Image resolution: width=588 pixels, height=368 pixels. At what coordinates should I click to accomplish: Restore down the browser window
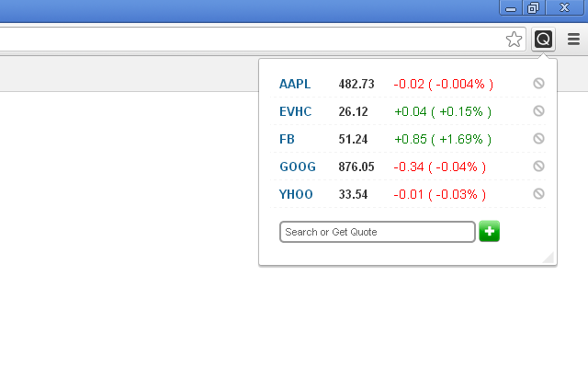[533, 8]
